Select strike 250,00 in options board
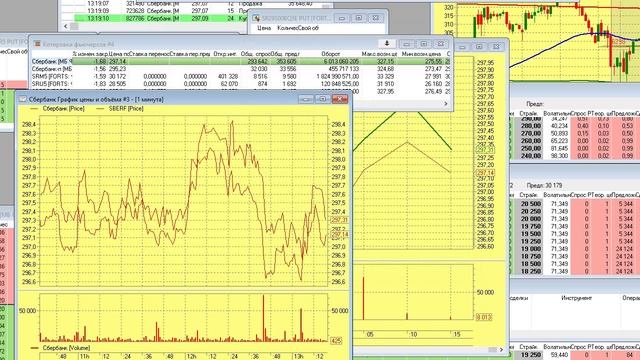This screenshot has height=360, width=640. point(531,148)
